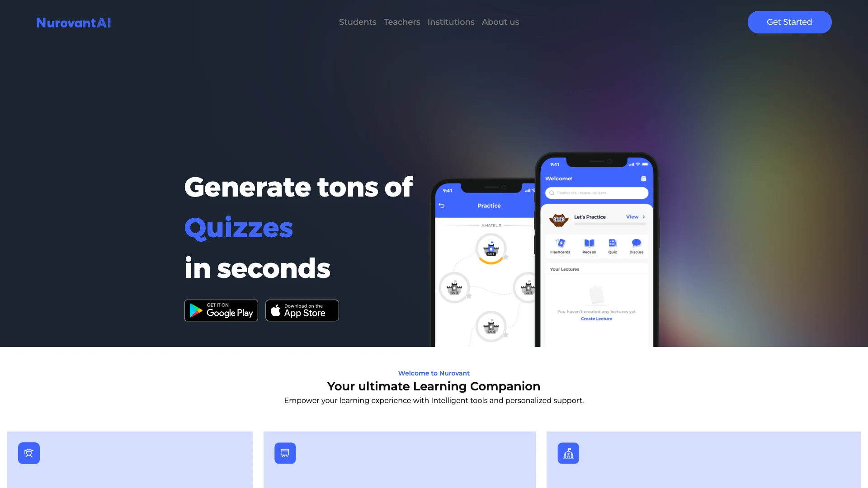868x488 pixels.
Task: Click the Get Started button
Action: (789, 21)
